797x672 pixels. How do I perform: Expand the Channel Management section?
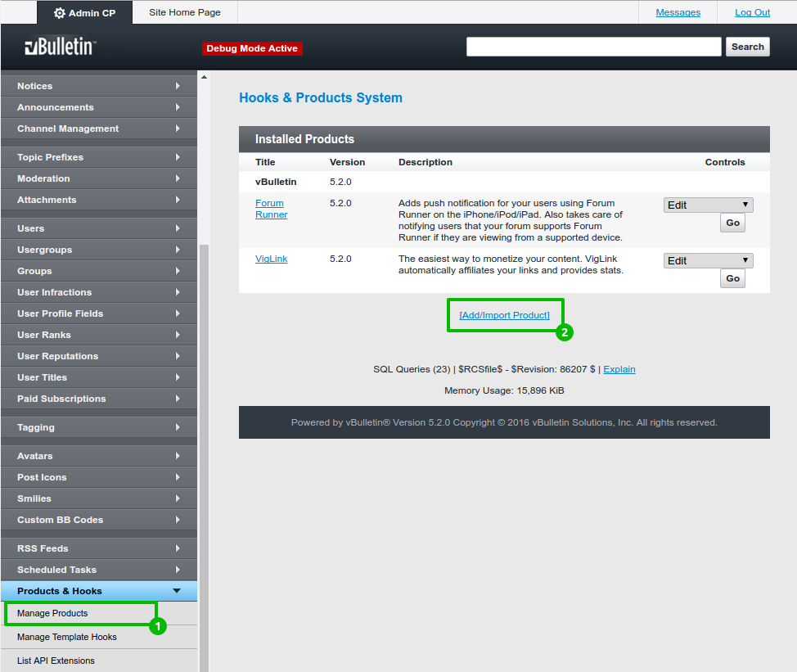pyautogui.click(x=99, y=129)
